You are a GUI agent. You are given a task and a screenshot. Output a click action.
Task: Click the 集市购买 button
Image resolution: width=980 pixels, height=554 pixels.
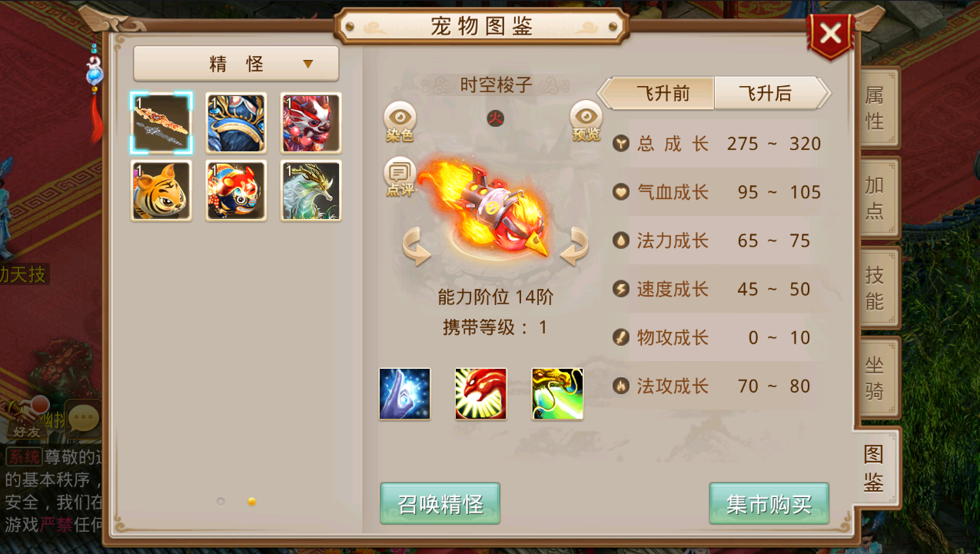coord(769,504)
